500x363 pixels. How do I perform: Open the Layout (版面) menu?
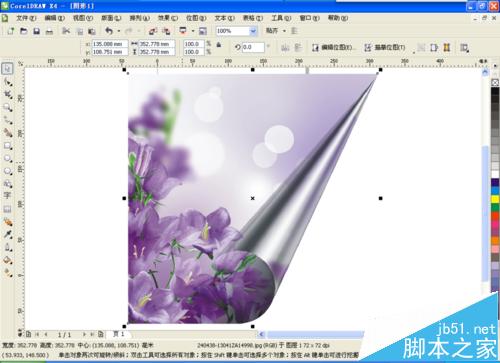[x=111, y=18]
